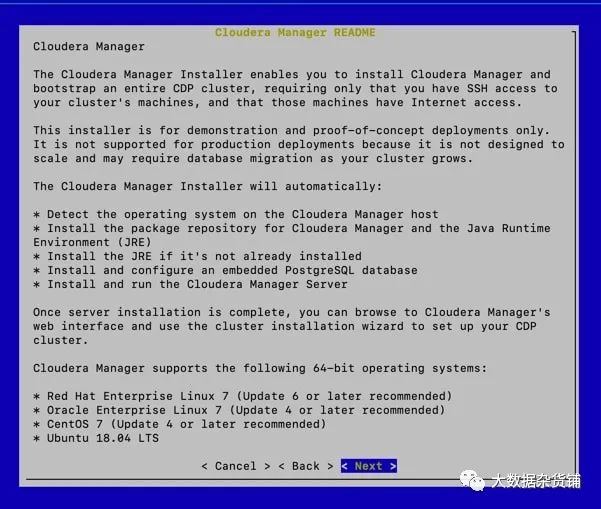
Task: Click the line 'Once server installation is complete'
Action: click(x=292, y=312)
